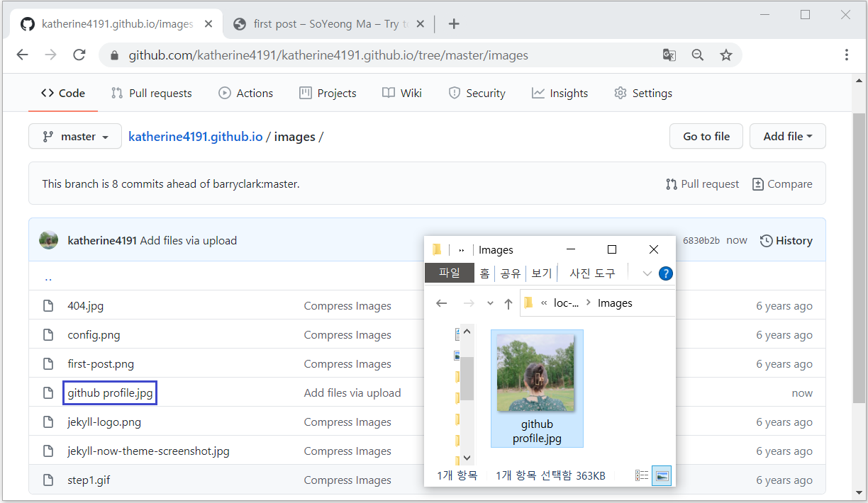Click Images folder in Explorer address path

(x=615, y=303)
